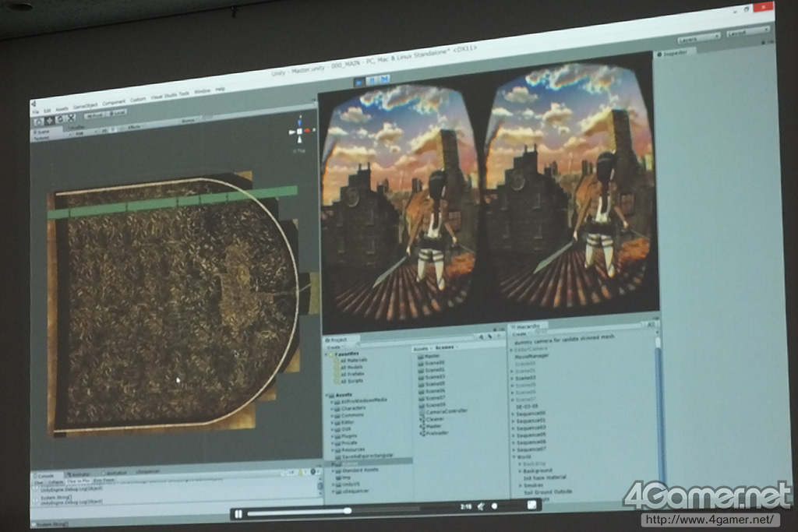798x532 pixels.
Task: Pause the video playback overlay
Action: (x=238, y=513)
